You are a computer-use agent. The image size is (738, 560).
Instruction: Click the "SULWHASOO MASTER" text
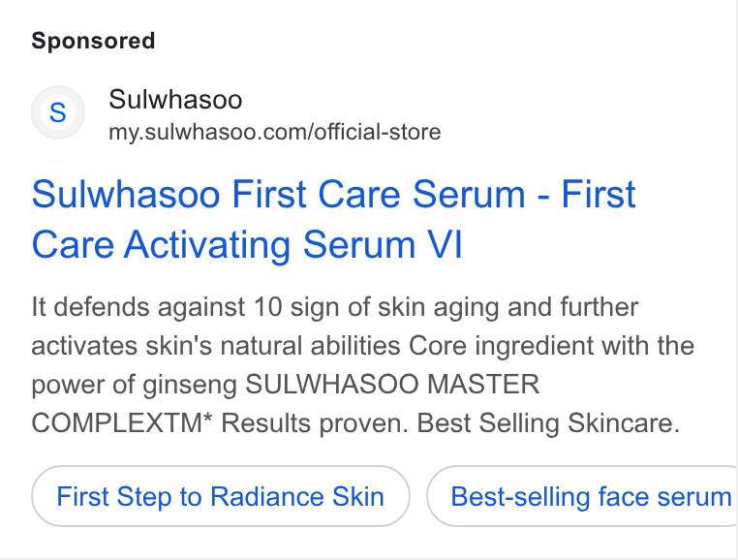point(392,385)
